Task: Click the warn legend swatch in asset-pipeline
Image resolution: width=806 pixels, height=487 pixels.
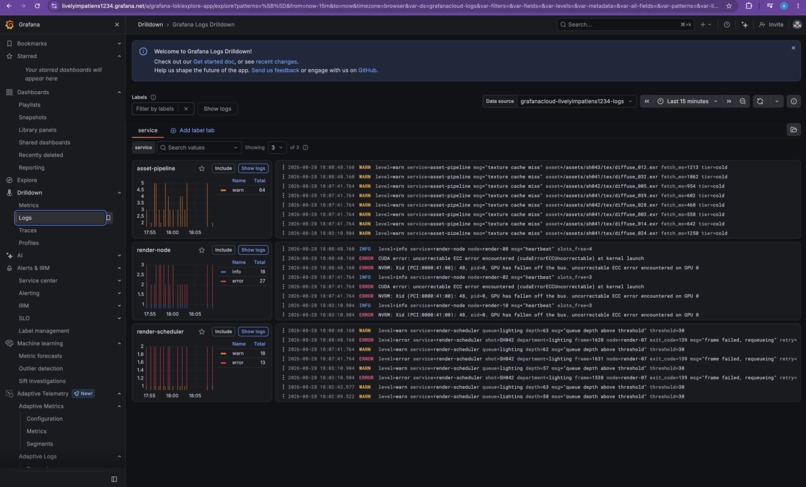Action: (223, 190)
